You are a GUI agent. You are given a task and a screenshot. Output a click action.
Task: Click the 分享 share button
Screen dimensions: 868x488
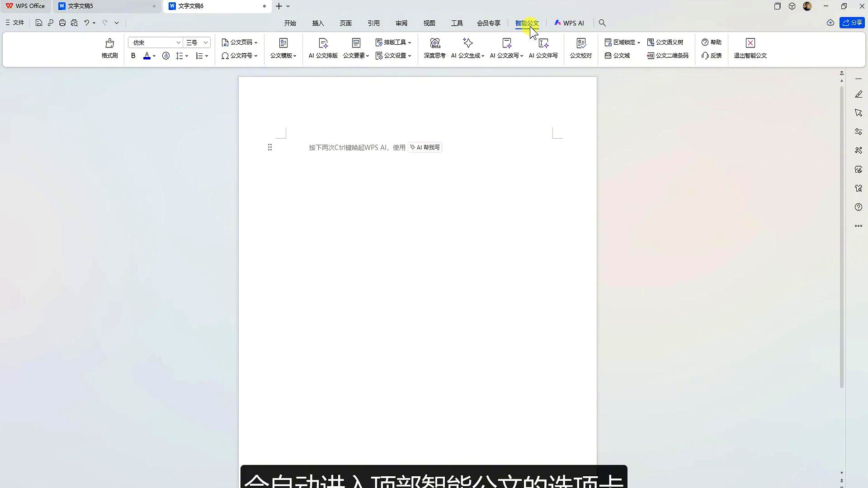click(852, 23)
